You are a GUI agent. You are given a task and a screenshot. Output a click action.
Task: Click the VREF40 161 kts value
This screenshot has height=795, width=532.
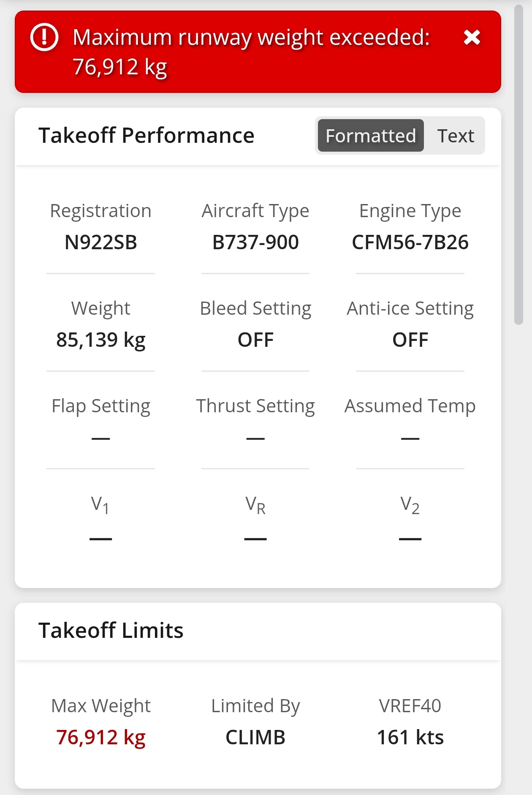click(x=410, y=738)
